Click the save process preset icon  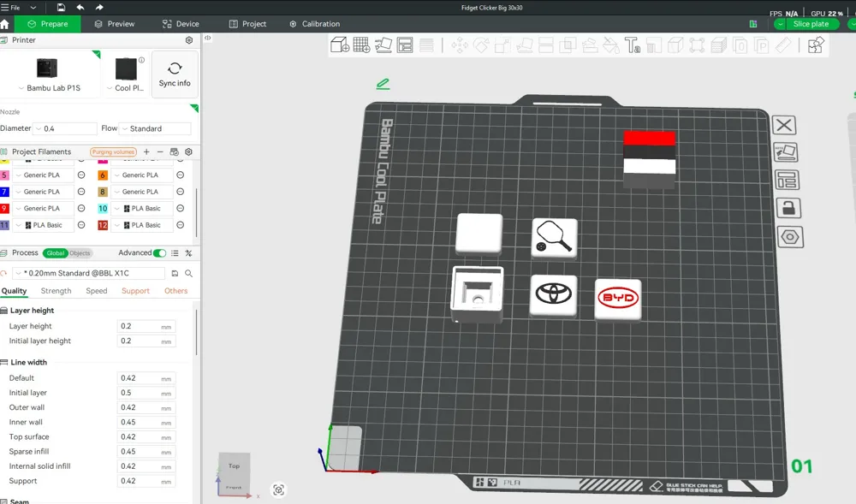point(175,273)
